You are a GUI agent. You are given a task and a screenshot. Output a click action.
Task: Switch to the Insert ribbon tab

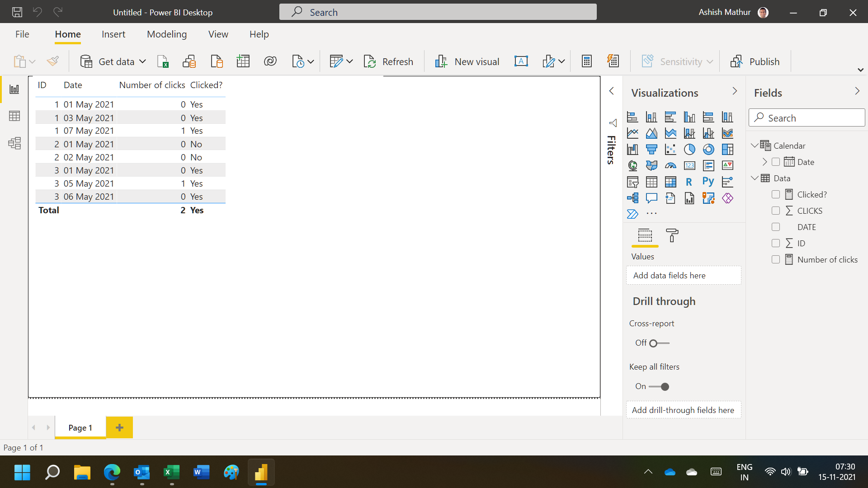[113, 34]
